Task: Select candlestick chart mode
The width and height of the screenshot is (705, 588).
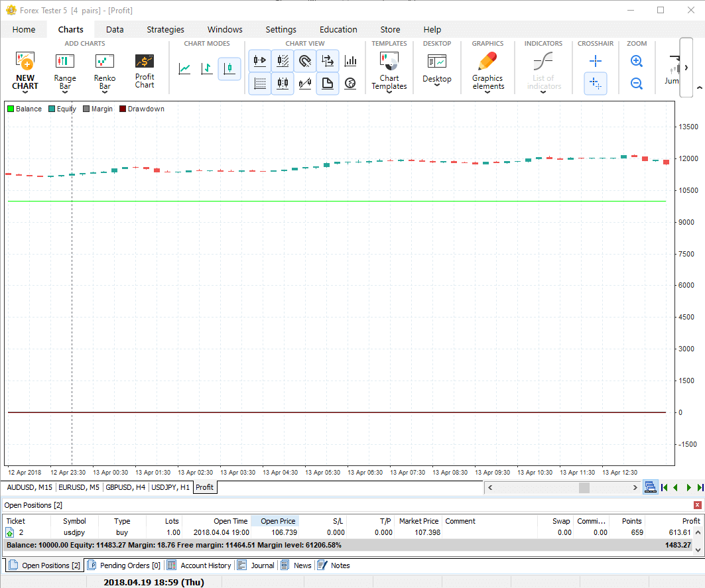Action: click(229, 68)
